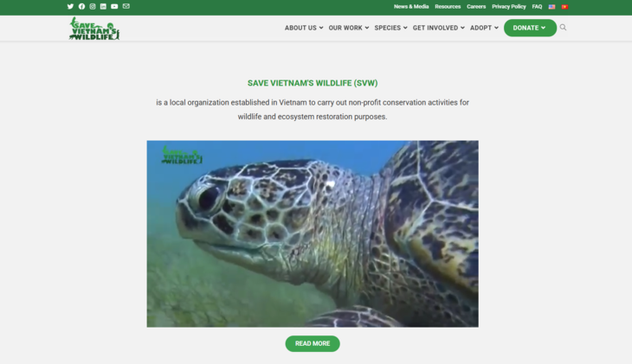Expand the Species dropdown menu

[x=391, y=28]
